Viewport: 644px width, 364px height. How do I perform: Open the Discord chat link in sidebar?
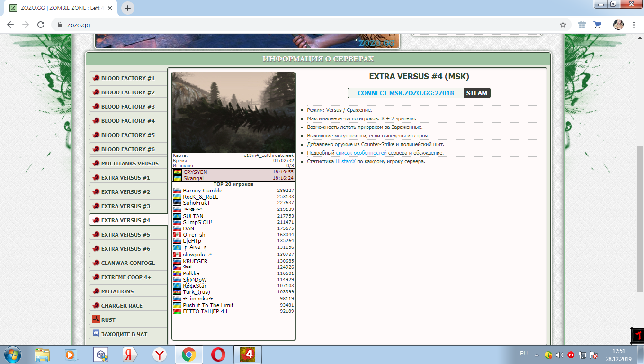[124, 334]
